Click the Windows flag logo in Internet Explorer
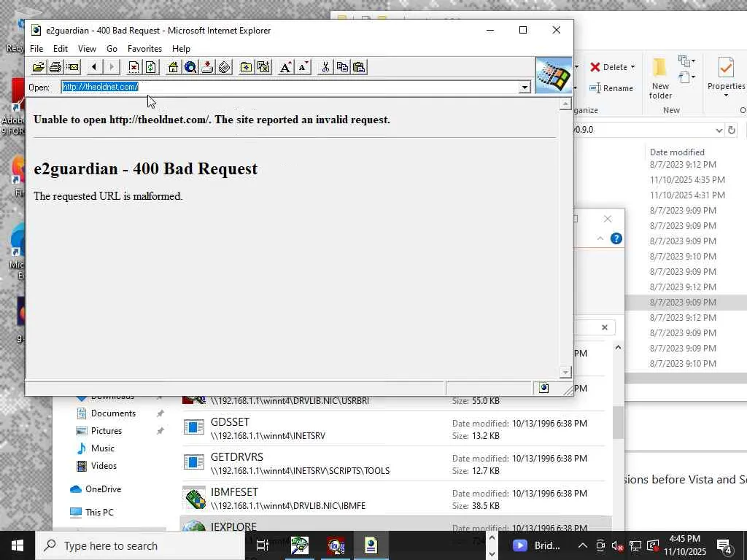747x560 pixels. click(x=554, y=75)
